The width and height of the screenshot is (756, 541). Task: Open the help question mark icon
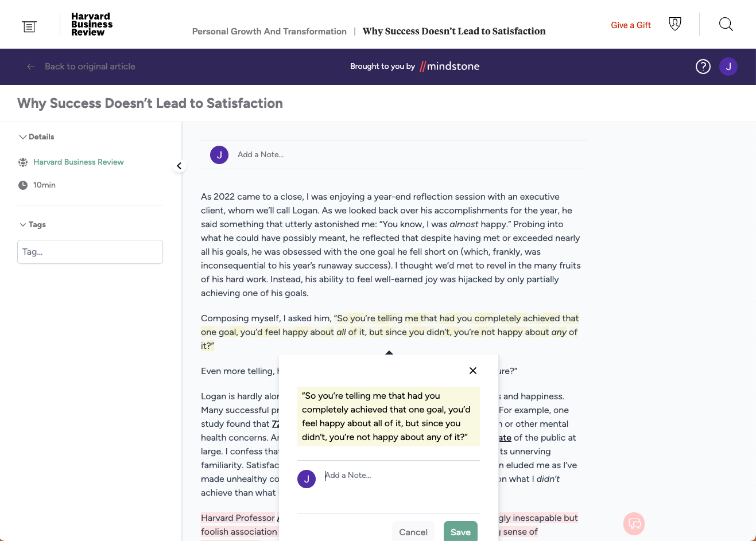pos(703,67)
